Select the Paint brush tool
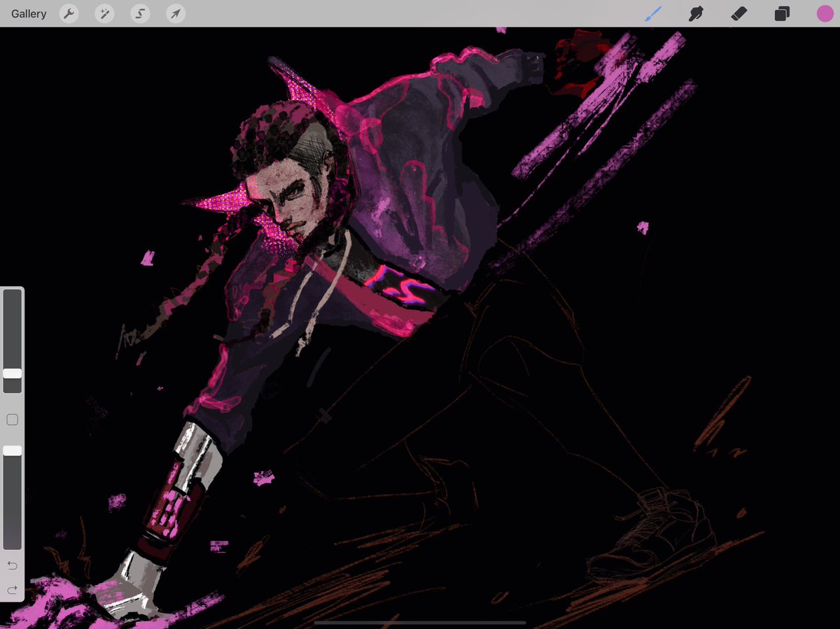This screenshot has width=840, height=629. point(653,13)
